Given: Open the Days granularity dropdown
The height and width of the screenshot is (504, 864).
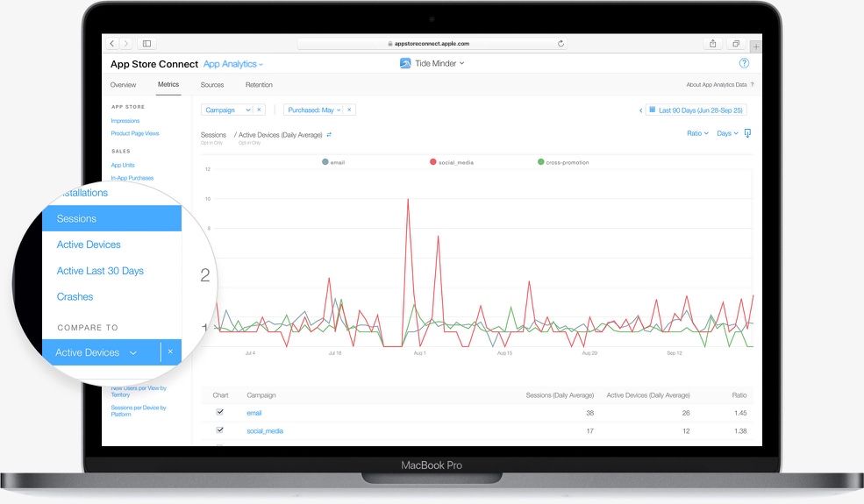Looking at the screenshot, I should click(727, 133).
